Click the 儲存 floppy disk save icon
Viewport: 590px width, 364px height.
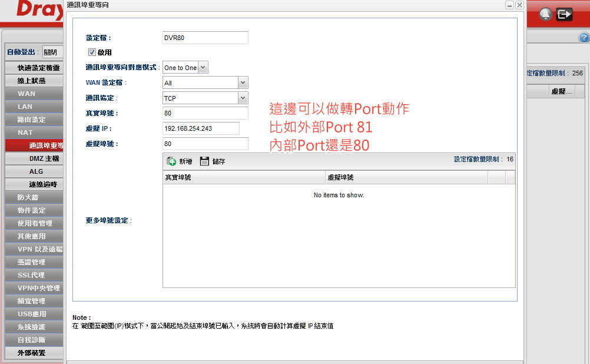point(204,161)
